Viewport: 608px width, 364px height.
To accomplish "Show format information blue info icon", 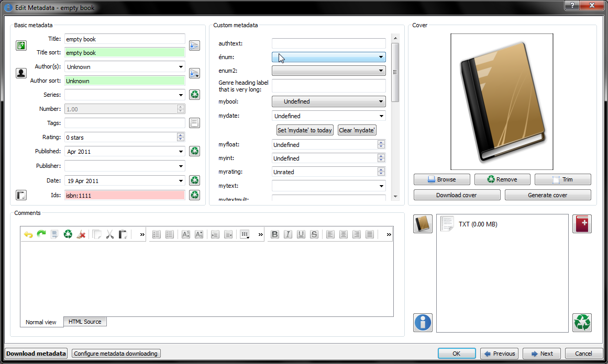I will (423, 322).
